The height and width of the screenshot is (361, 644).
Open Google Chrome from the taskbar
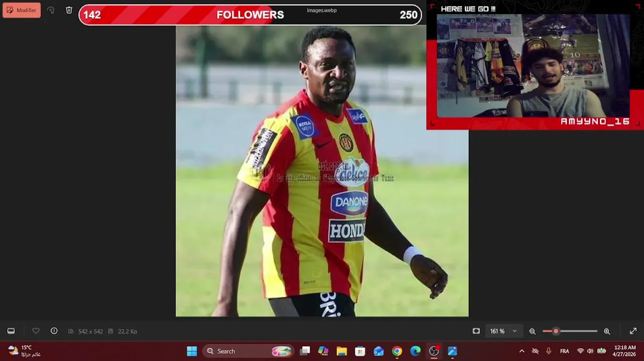tap(397, 351)
